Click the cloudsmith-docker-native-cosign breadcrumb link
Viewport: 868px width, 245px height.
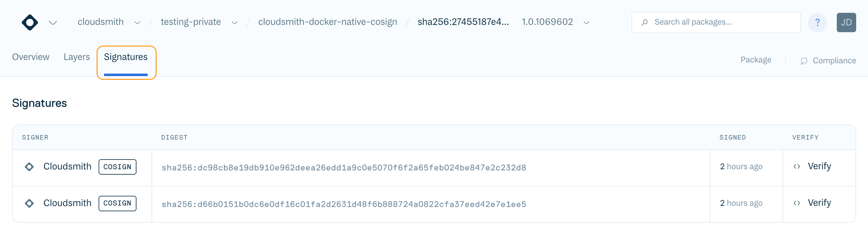[x=328, y=22]
